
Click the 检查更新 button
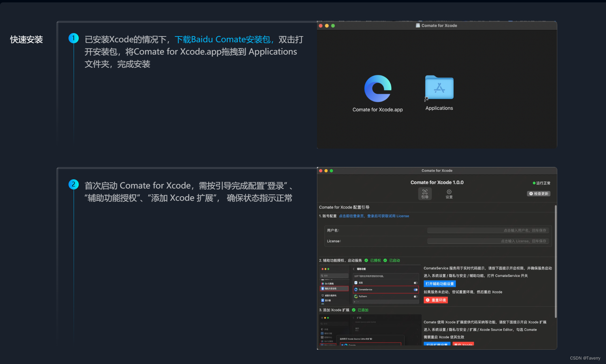coord(539,194)
